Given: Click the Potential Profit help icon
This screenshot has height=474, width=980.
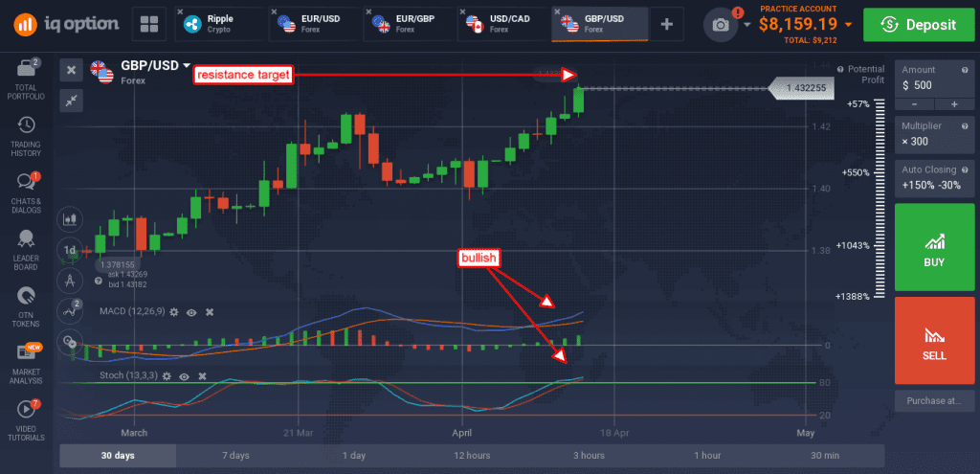Looking at the screenshot, I should [x=840, y=69].
